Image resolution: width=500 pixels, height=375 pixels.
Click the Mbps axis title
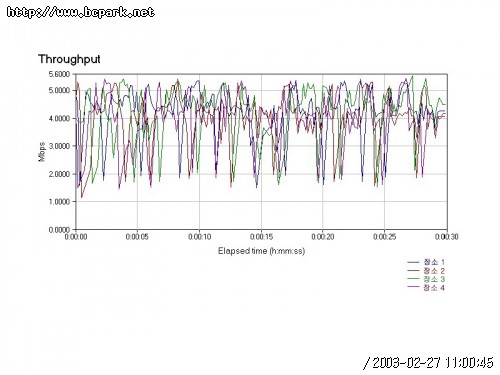[x=42, y=152]
